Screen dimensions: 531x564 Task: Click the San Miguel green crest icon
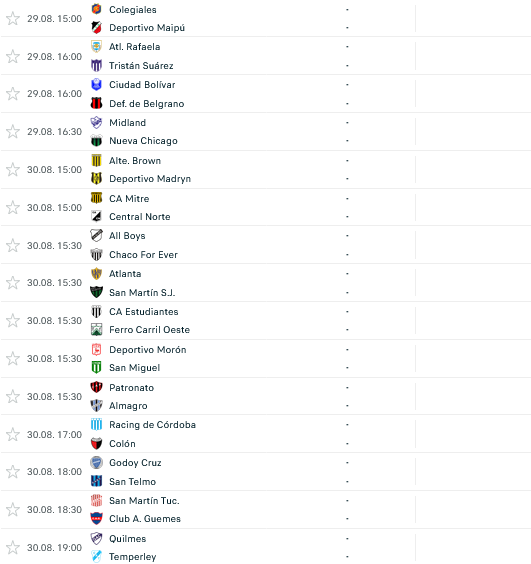point(96,368)
